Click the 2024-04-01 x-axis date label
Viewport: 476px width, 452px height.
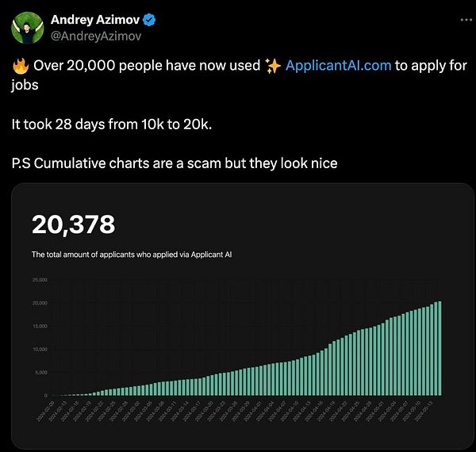[252, 411]
